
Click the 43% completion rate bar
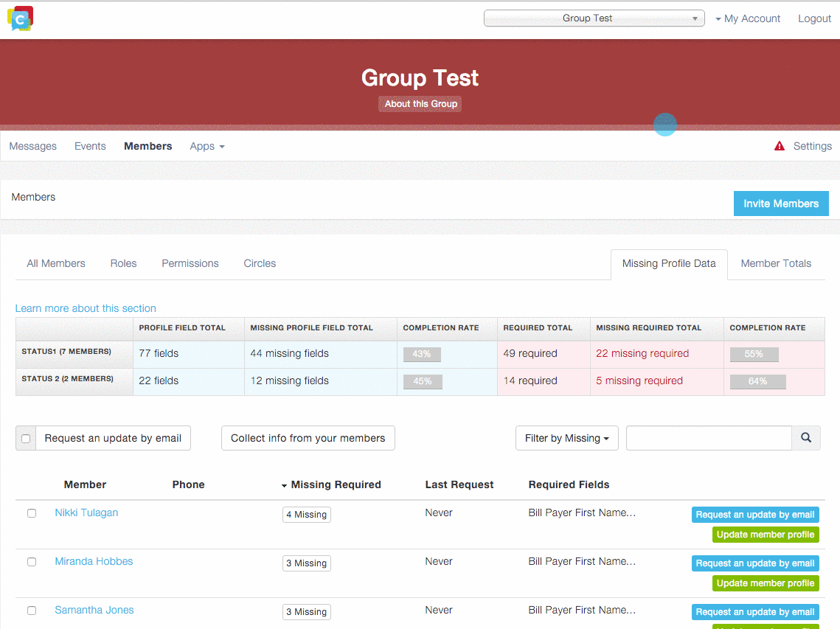tap(422, 354)
